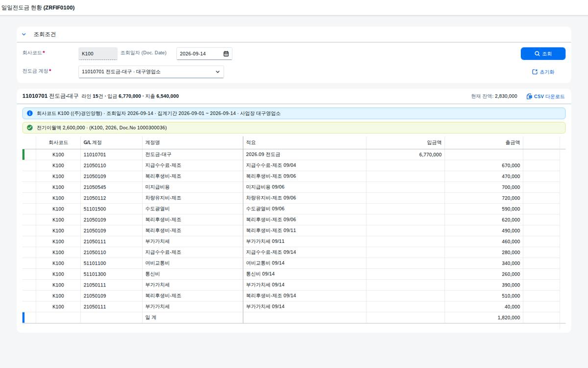This screenshot has width=588, height=368.
Task: Click the 입금액 column header
Action: point(405,142)
